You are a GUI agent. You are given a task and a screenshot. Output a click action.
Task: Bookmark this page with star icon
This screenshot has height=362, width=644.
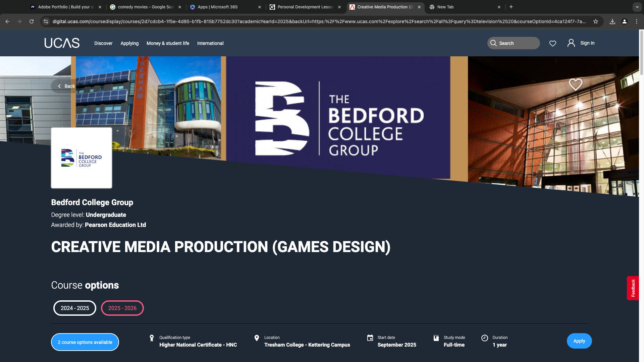[596, 21]
